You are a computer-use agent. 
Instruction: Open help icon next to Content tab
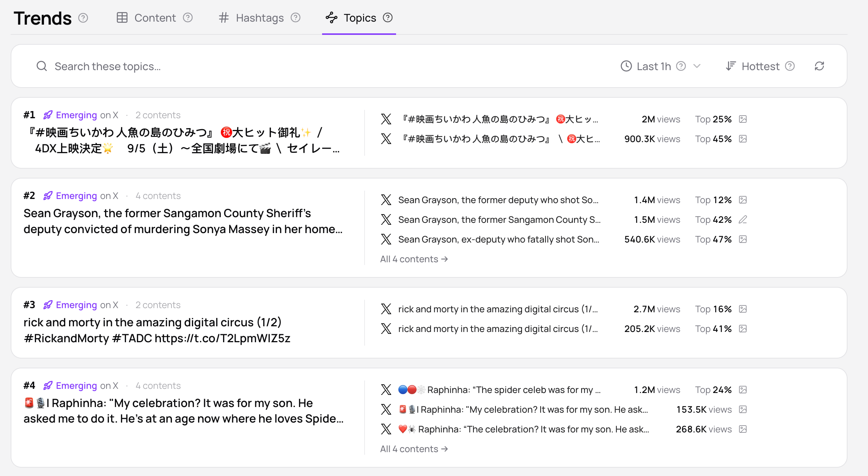(x=188, y=18)
